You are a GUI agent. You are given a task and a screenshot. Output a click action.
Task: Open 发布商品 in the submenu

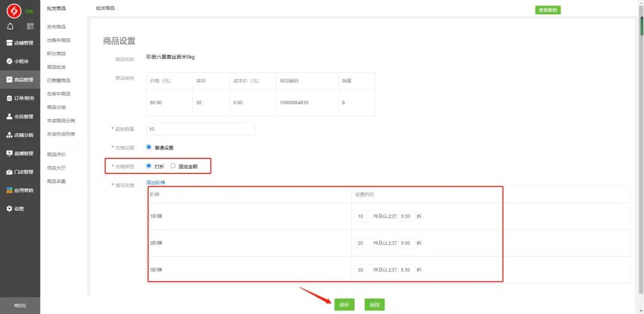56,27
